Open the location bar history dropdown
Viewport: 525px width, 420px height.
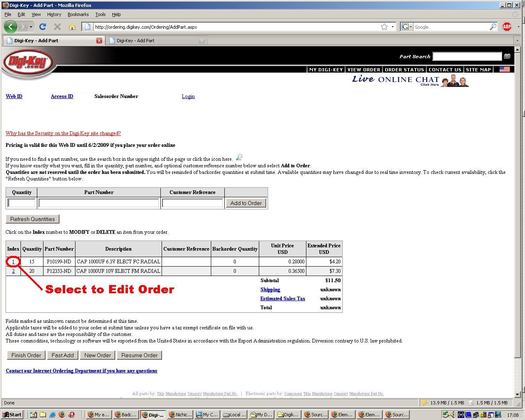(x=393, y=27)
